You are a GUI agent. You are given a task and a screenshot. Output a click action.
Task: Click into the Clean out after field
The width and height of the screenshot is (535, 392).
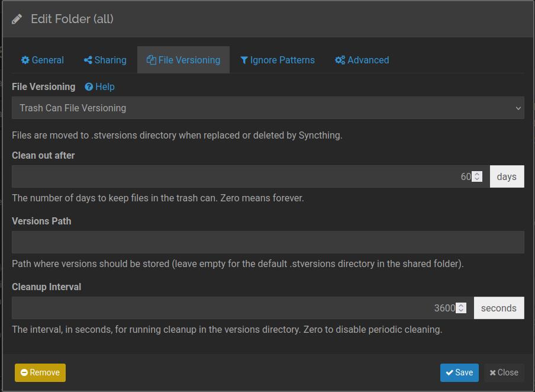coord(237,177)
